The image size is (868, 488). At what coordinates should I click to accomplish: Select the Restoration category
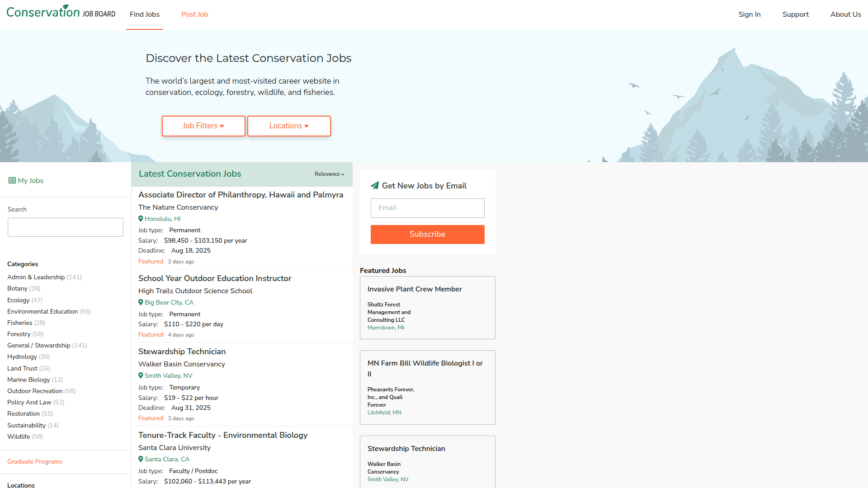click(24, 413)
